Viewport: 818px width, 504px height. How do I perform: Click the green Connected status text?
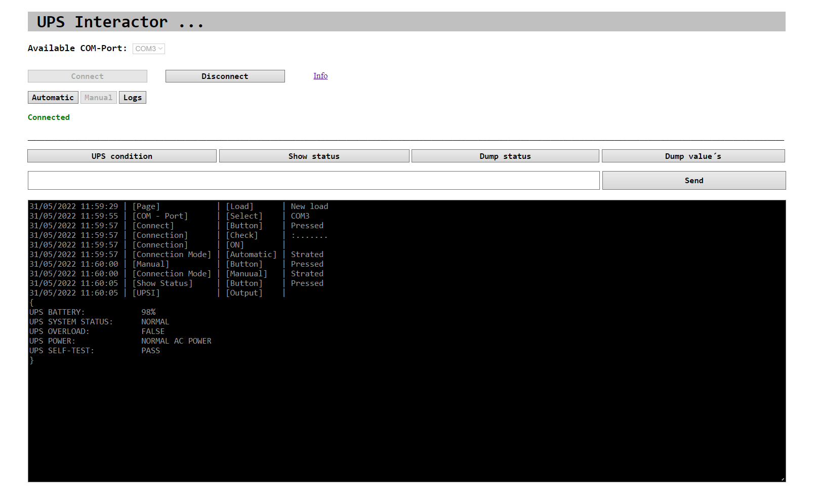pyautogui.click(x=49, y=117)
